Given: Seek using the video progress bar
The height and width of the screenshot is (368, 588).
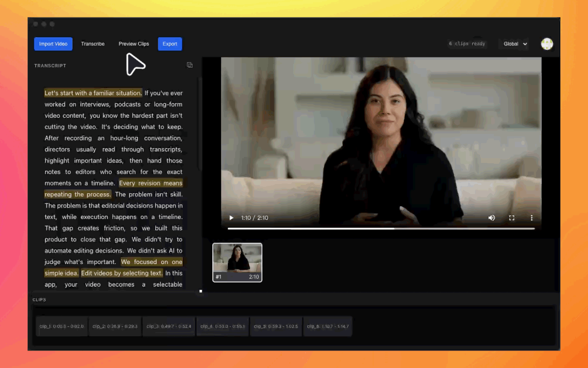Looking at the screenshot, I should (x=381, y=228).
